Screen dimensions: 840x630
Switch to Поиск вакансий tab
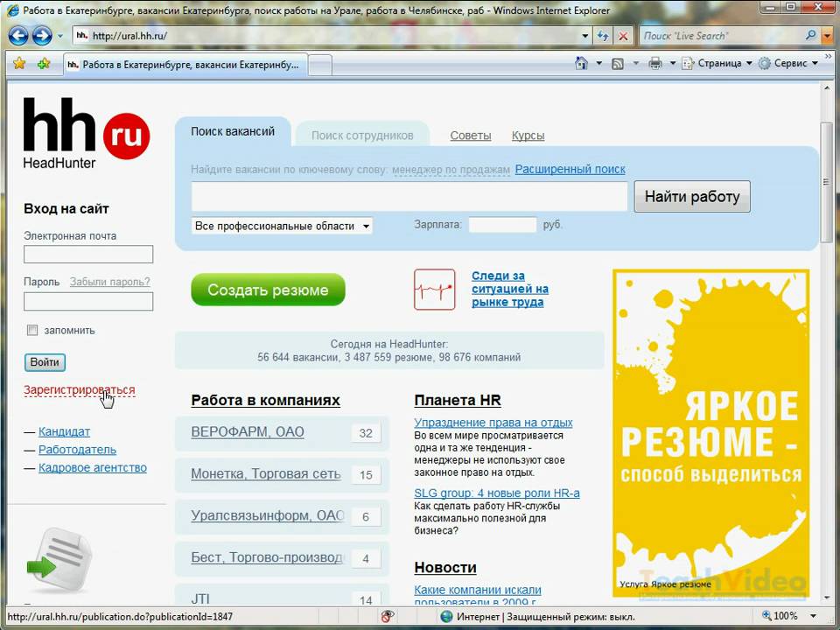(233, 131)
